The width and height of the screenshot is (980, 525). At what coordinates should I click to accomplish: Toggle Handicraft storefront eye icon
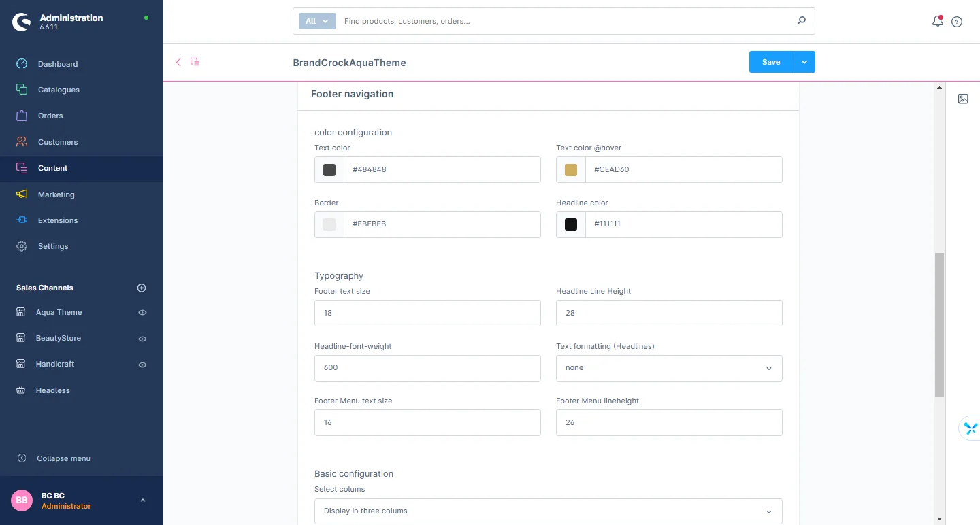click(x=142, y=365)
